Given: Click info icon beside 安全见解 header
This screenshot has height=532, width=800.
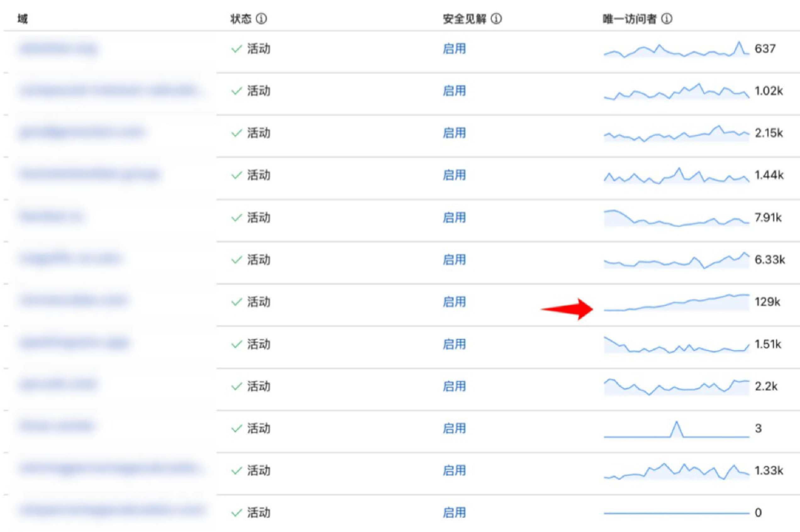Looking at the screenshot, I should [x=496, y=19].
